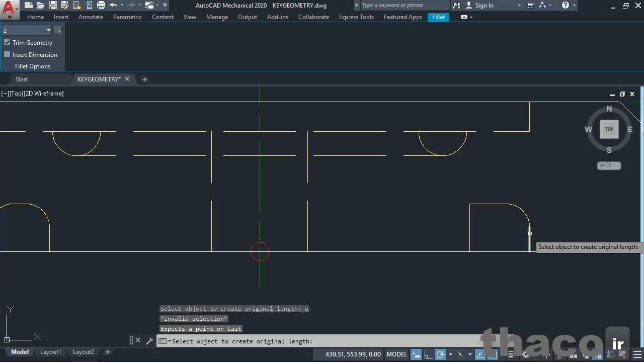The width and height of the screenshot is (644, 362).
Task: Click the Open file folder icon
Action: pyautogui.click(x=41, y=6)
